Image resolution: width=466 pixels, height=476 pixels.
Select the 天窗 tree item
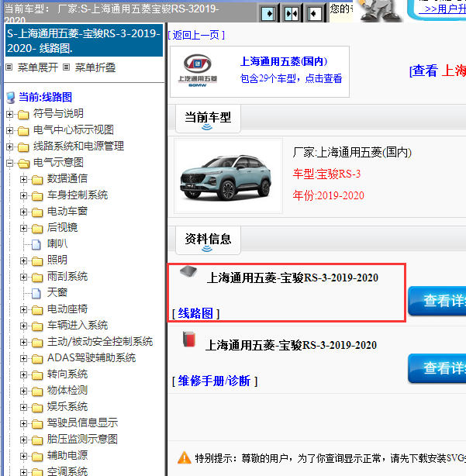[x=57, y=292]
